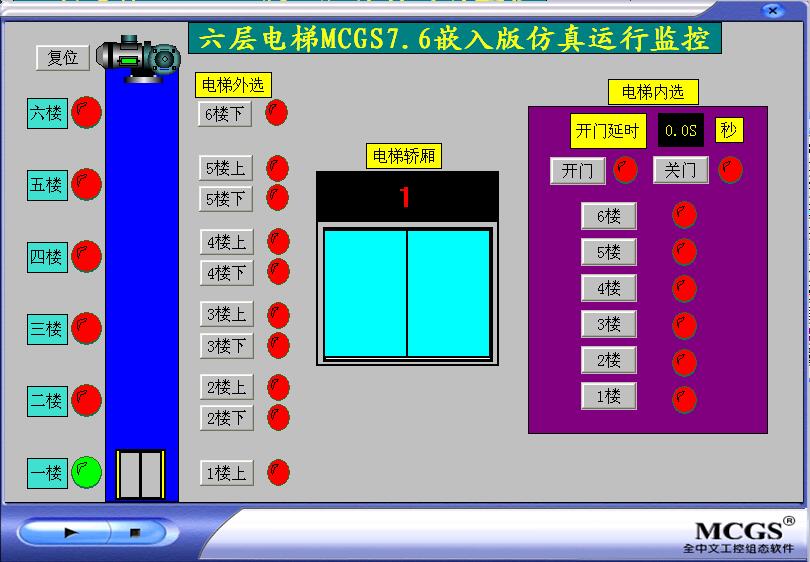Click the indicator lamp beside 六楼
Screen dimensions: 810x562
click(x=86, y=113)
